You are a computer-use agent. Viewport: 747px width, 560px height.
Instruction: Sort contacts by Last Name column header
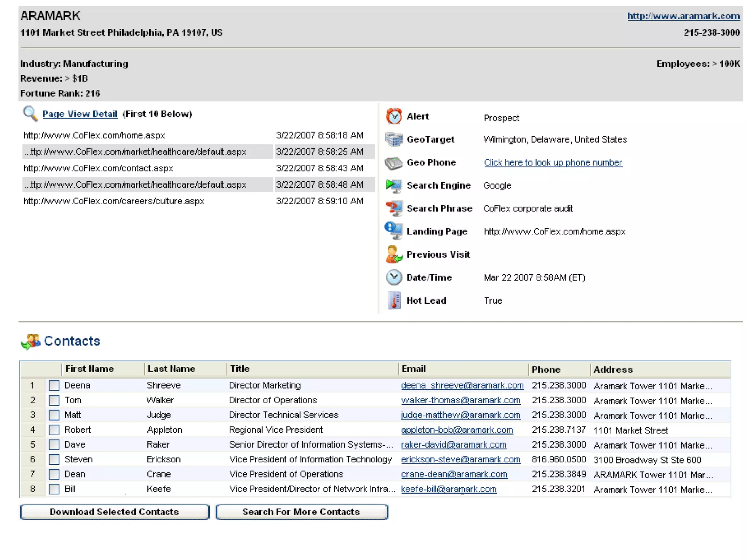coord(171,369)
